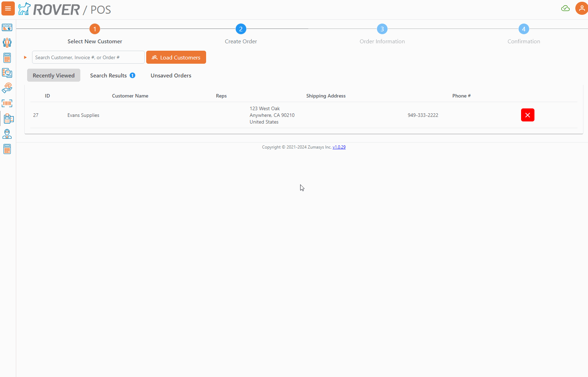Go to step 2 Create Order
The width and height of the screenshot is (588, 377).
(x=241, y=29)
